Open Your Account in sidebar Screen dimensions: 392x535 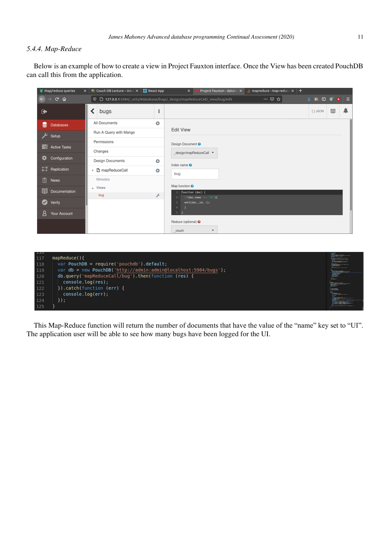(x=61, y=214)
